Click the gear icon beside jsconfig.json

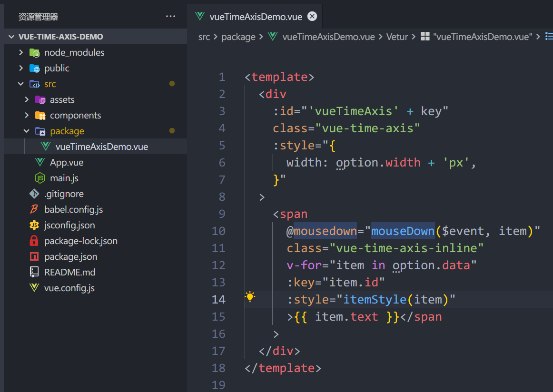coord(34,225)
